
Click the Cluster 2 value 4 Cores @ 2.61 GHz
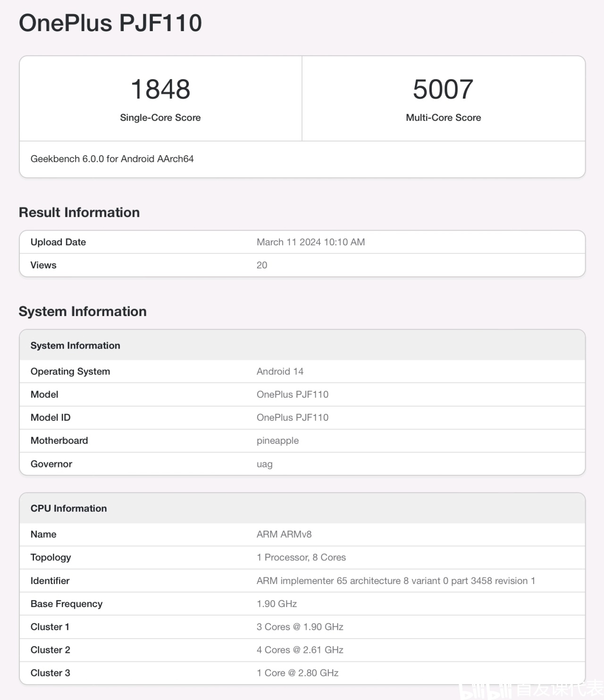tap(300, 650)
